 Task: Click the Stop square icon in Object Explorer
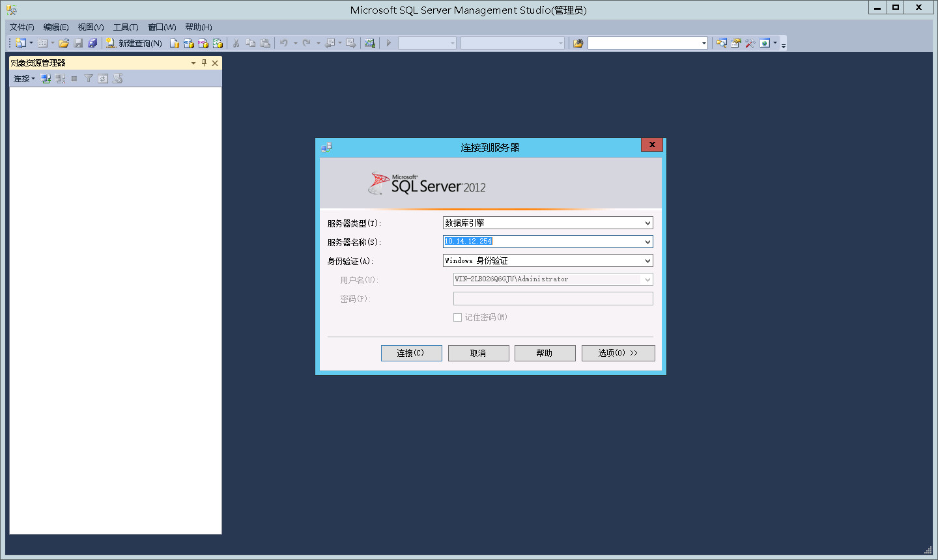click(x=74, y=78)
